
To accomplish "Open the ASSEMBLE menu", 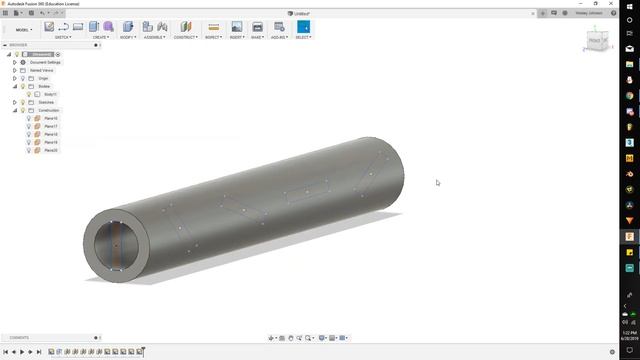I will [154, 37].
